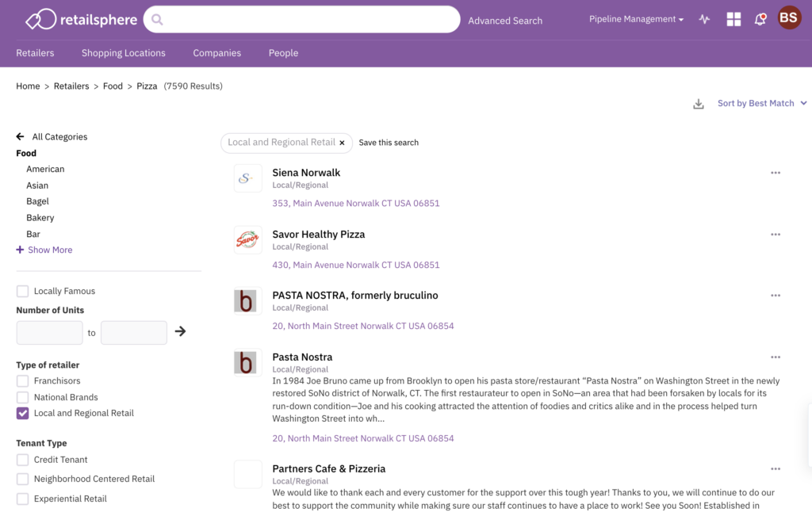The image size is (812, 512).
Task: Switch to the Companies tab
Action: (217, 53)
